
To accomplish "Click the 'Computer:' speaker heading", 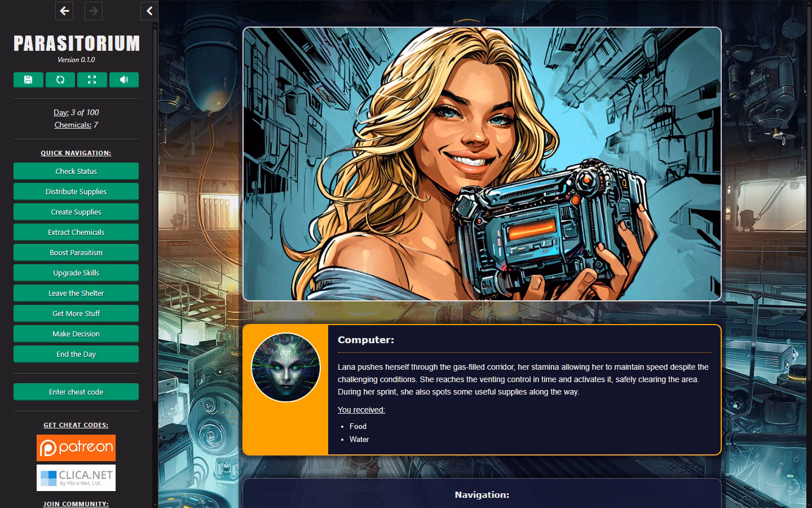I will 366,340.
